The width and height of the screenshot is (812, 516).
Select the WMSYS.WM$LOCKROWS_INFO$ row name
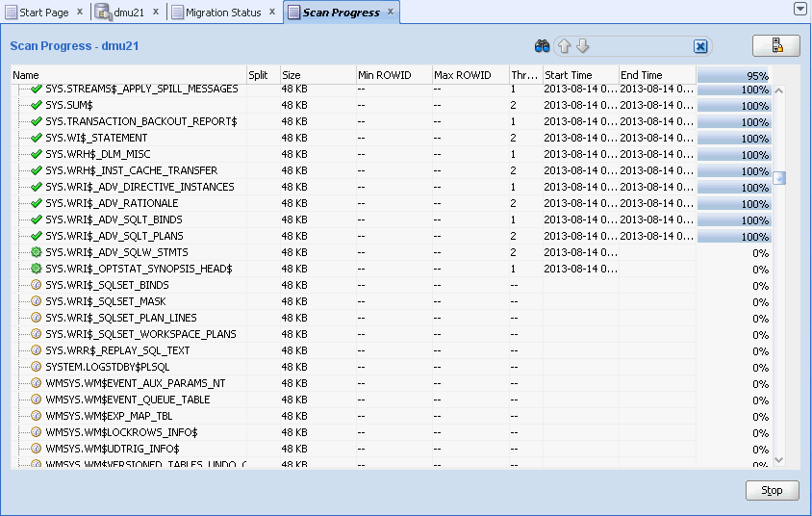coord(121,432)
